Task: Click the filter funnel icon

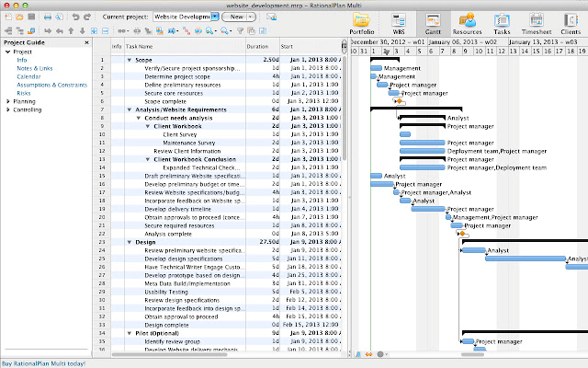Action: (241, 30)
